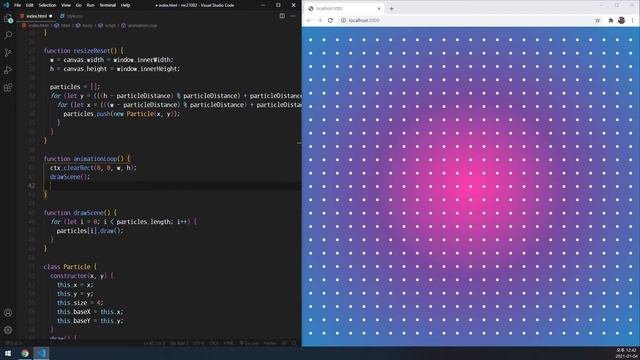640x360 pixels.
Task: Open the Selection menu
Action: [47, 5]
